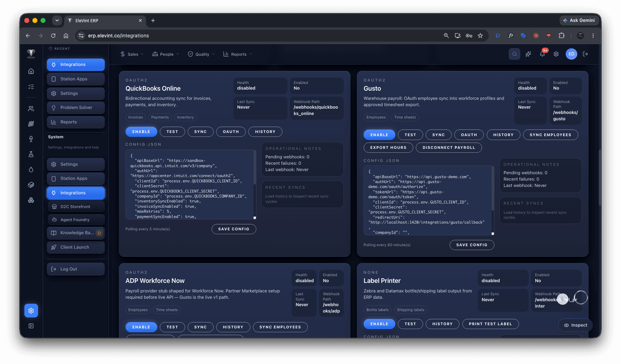Click SYNC on ADP Workforce Now card
The image size is (621, 364).
pos(201,327)
